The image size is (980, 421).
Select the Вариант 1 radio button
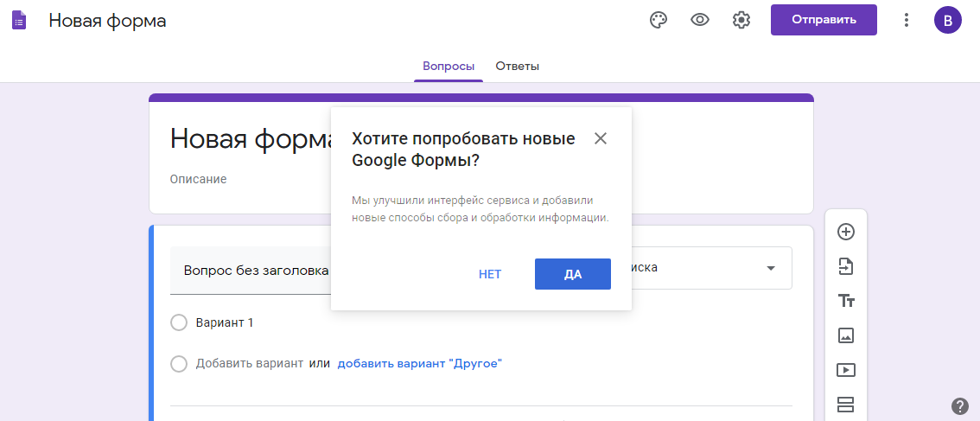tap(179, 322)
